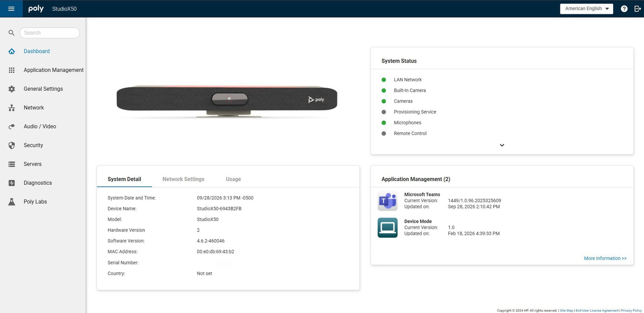Image resolution: width=644 pixels, height=313 pixels.
Task: Open General Settings in the sidebar
Action: click(43, 89)
